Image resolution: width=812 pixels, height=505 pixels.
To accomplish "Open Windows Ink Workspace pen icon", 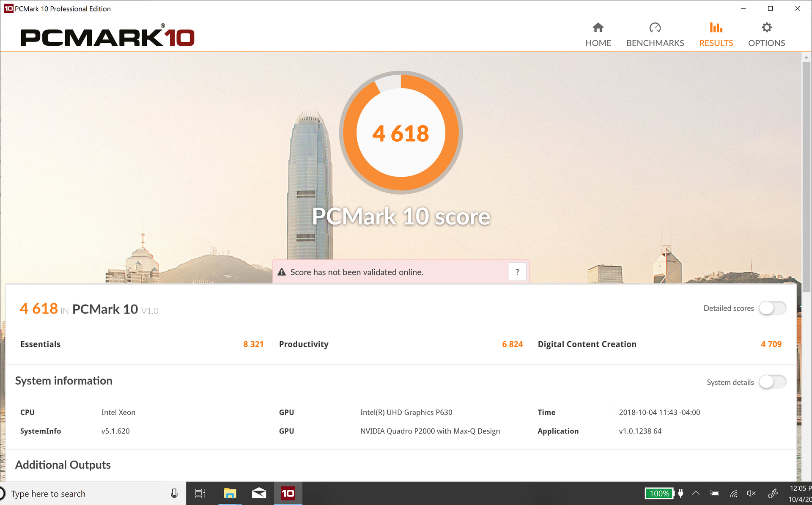I will pos(773,494).
